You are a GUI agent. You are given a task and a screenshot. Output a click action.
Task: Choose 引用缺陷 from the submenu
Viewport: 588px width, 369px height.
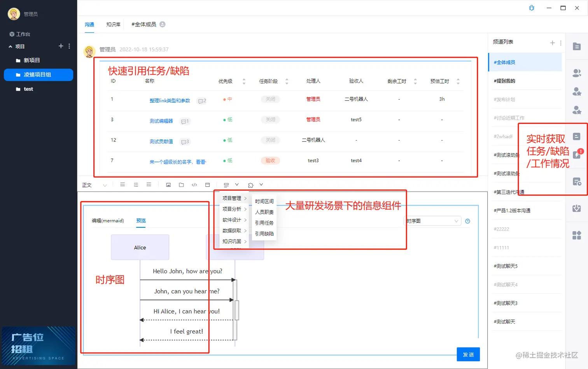coord(264,234)
